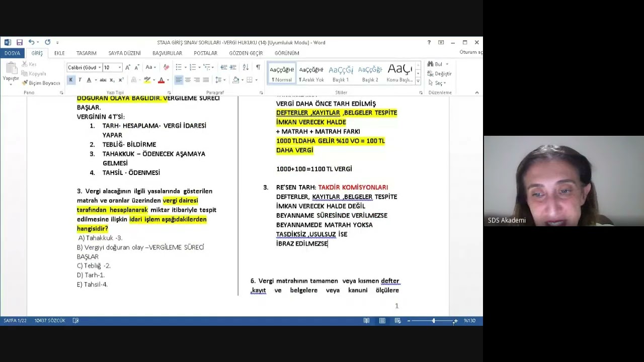This screenshot has width=644, height=362.
Task: Expand the numbered list options arrow
Action: 199,67
